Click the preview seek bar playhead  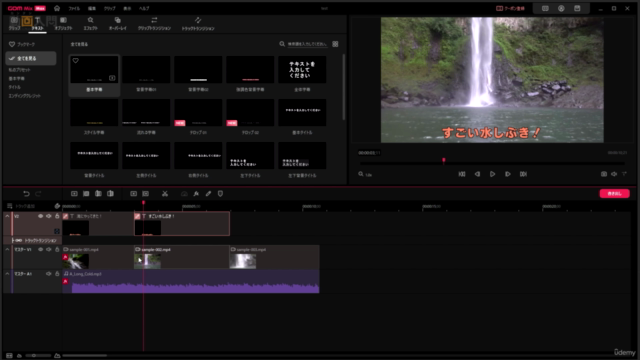pyautogui.click(x=444, y=161)
